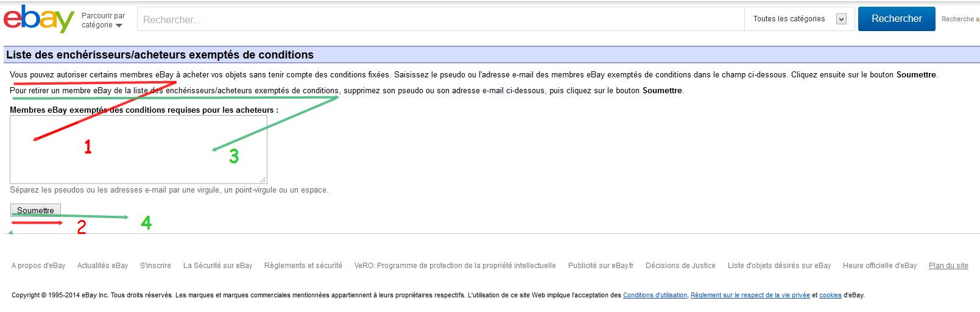
Task: Click the page heading Liste des enchérisseurs/acheteurs exemptés
Action: (x=160, y=55)
